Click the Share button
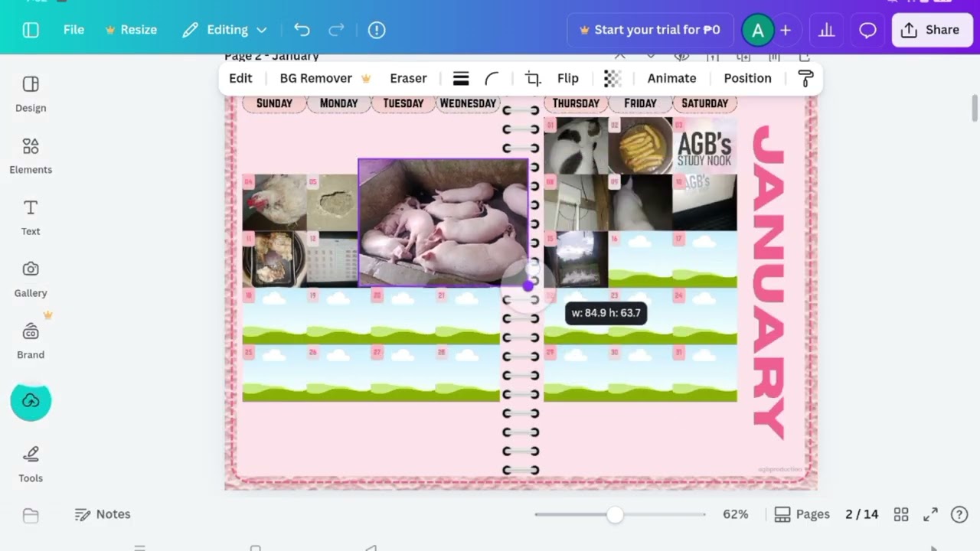The height and width of the screenshot is (551, 980). click(932, 30)
